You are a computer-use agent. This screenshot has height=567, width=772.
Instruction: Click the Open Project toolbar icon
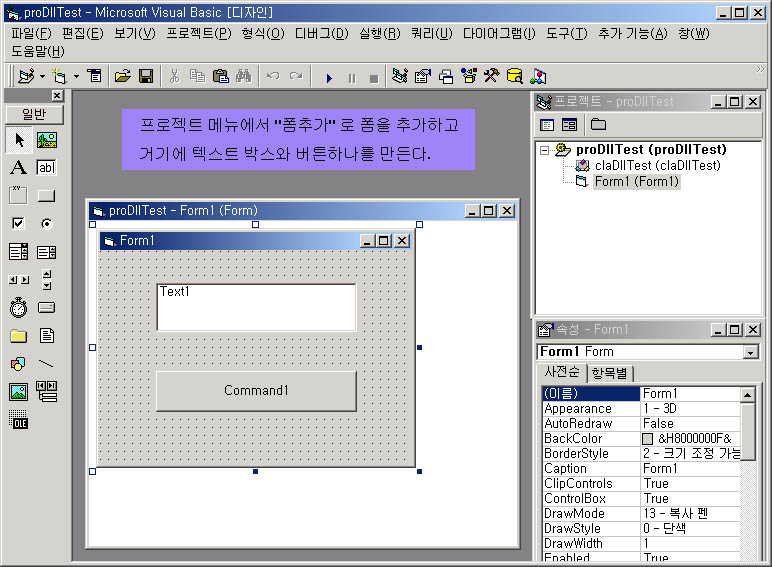pos(122,76)
